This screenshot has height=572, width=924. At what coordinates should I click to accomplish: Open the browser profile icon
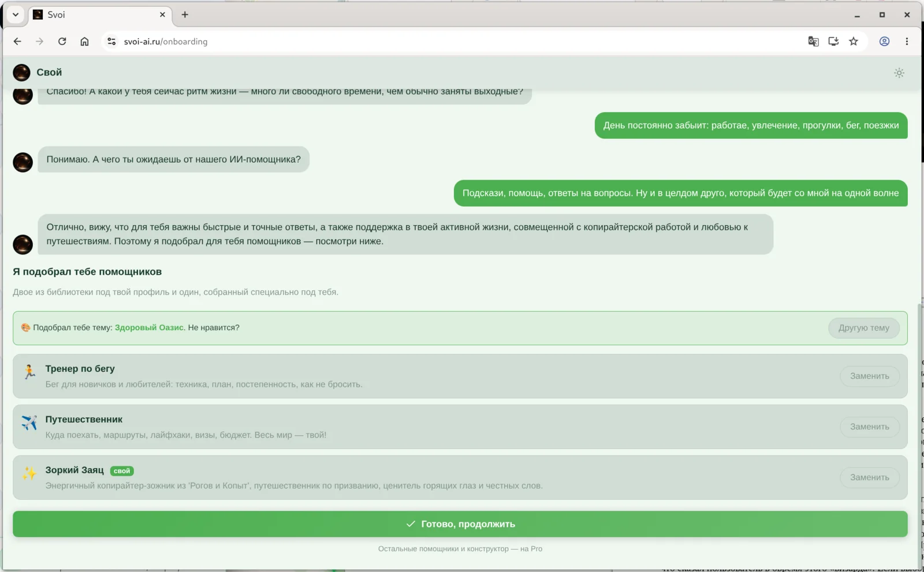(x=884, y=42)
